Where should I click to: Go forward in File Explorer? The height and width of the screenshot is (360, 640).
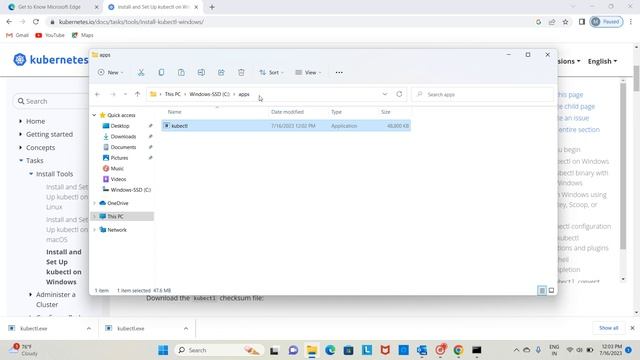[113, 94]
